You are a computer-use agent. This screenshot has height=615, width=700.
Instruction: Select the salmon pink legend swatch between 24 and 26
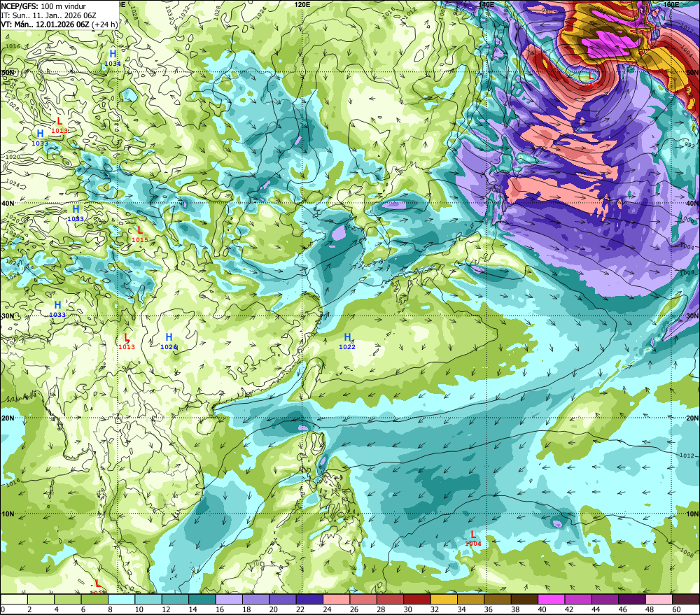coord(336,600)
